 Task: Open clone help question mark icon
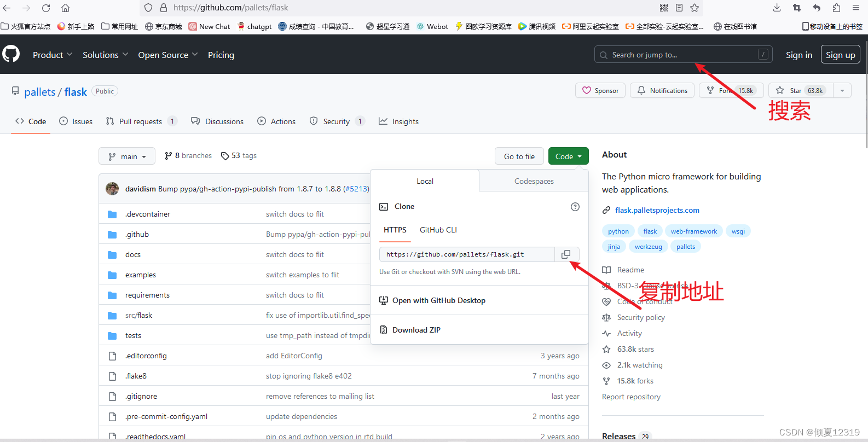click(x=575, y=207)
